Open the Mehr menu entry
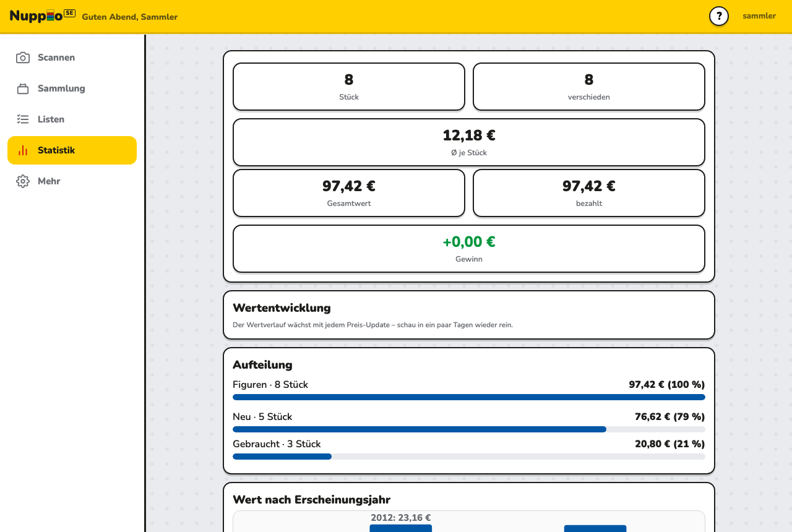Viewport: 792px width, 532px height. pos(72,181)
